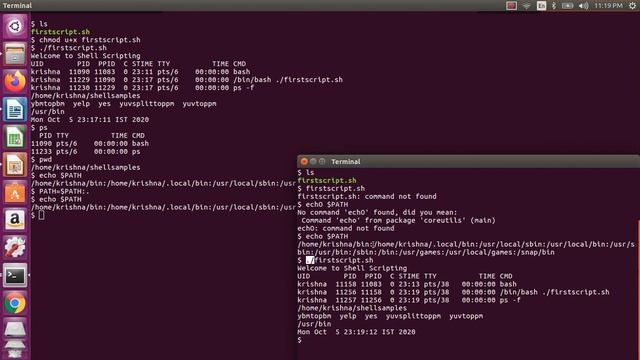640x360 pixels.
Task: Click the last empty prompt in front Terminal
Action: point(300,340)
